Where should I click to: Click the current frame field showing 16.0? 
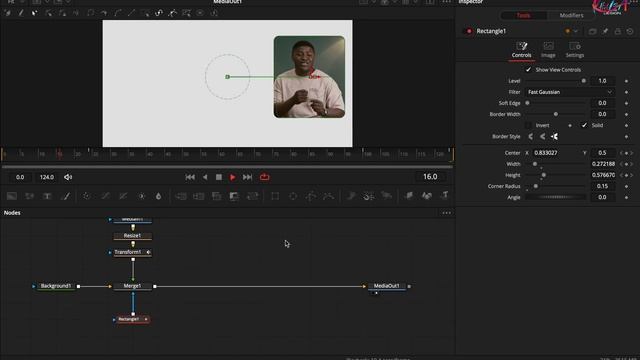430,177
